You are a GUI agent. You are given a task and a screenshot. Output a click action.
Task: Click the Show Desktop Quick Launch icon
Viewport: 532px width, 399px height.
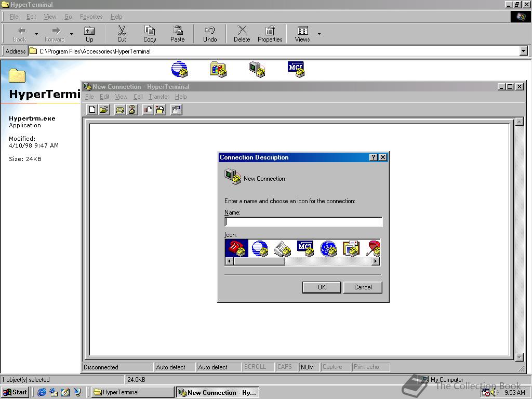(x=65, y=392)
